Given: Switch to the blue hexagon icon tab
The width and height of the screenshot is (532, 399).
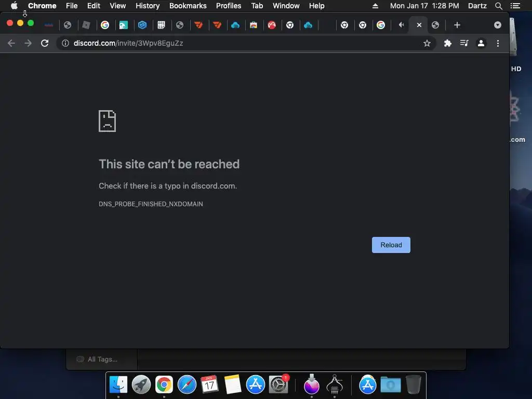Looking at the screenshot, I should [x=142, y=25].
